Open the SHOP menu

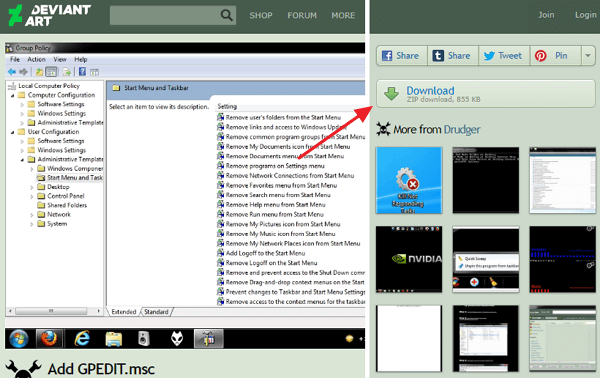[x=261, y=15]
